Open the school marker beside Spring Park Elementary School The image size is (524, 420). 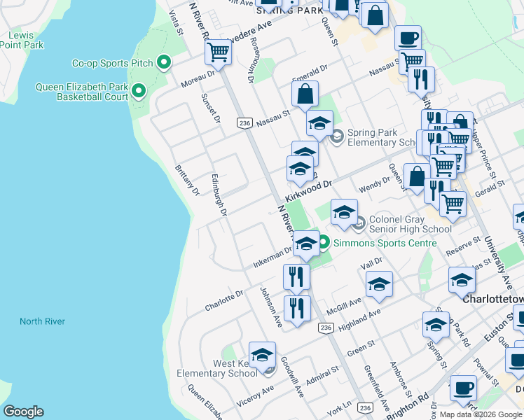pyautogui.click(x=319, y=123)
